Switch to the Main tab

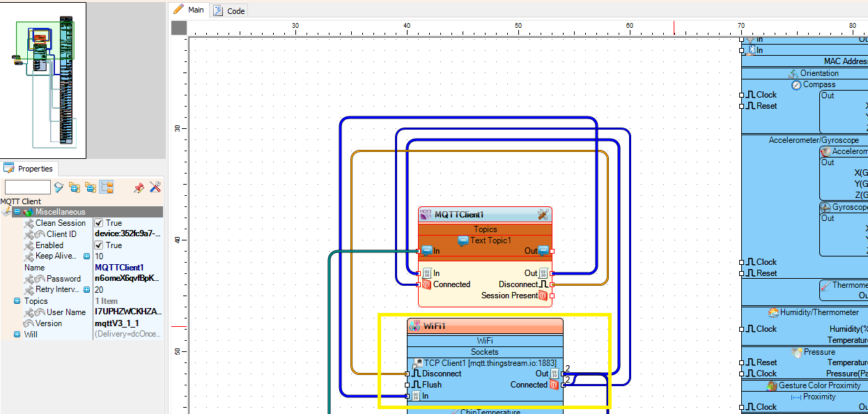[189, 10]
